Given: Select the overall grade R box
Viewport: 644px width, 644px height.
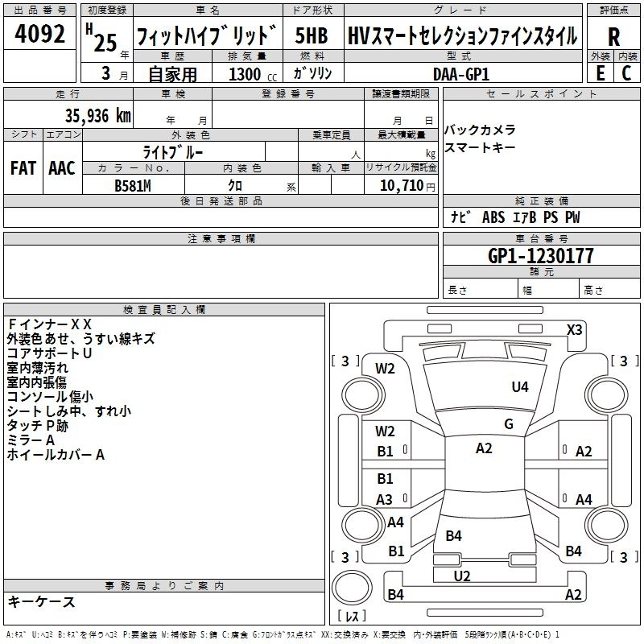Looking at the screenshot, I should point(614,36).
